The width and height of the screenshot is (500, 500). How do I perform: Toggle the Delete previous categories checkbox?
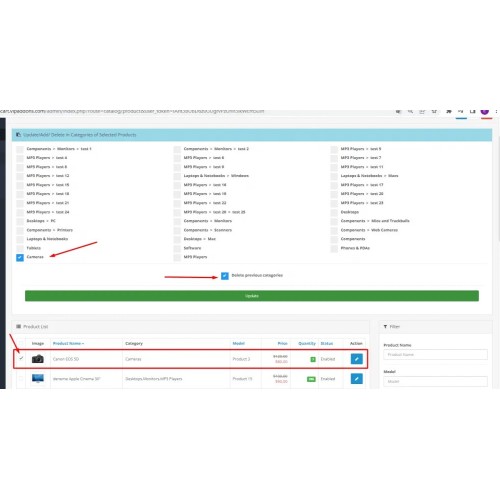225,276
